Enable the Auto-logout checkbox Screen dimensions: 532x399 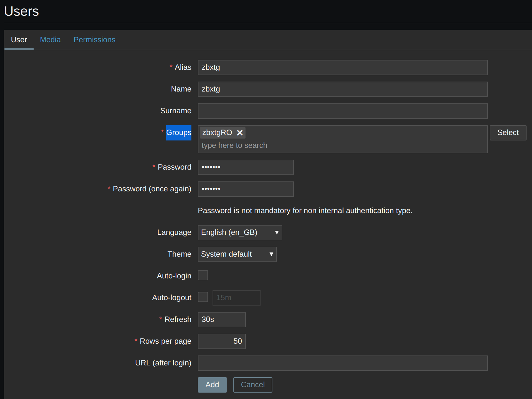click(203, 297)
